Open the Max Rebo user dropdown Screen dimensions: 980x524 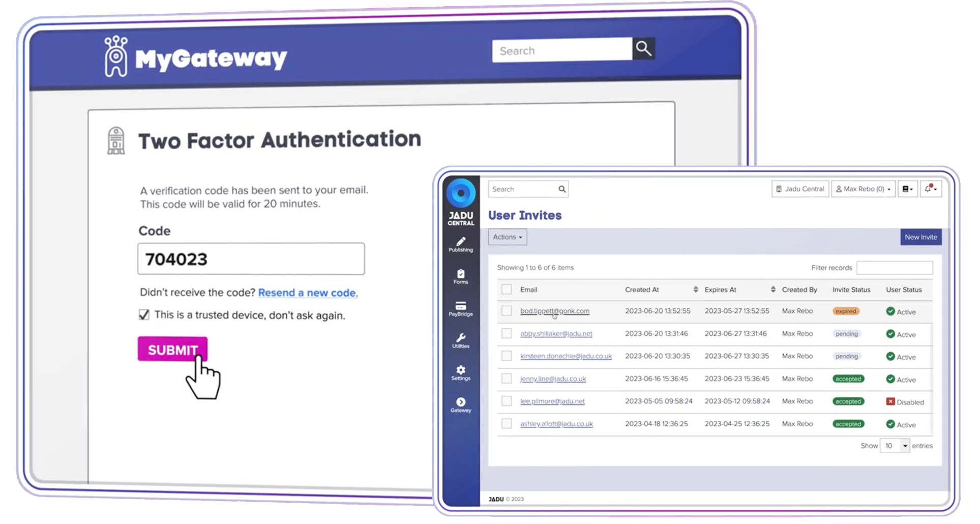[863, 189]
